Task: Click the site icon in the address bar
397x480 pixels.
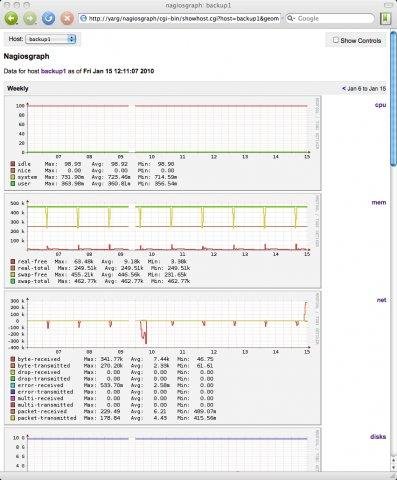Action: pyautogui.click(x=84, y=19)
